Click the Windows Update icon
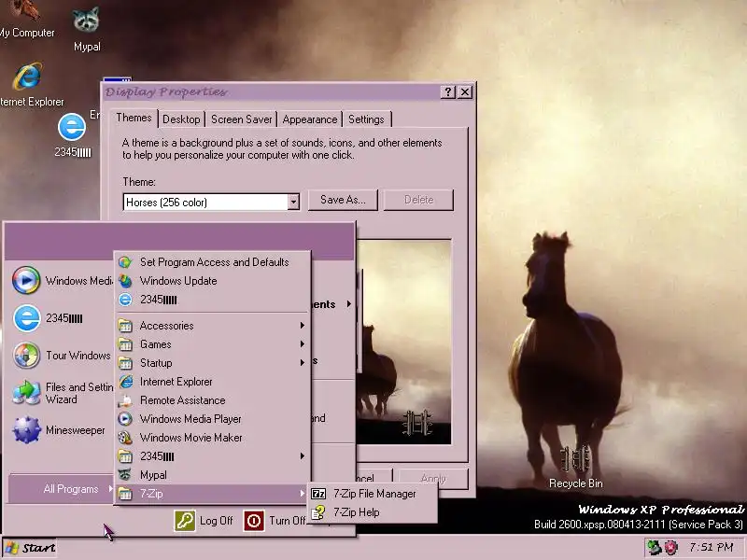Image resolution: width=747 pixels, height=560 pixels. point(125,281)
